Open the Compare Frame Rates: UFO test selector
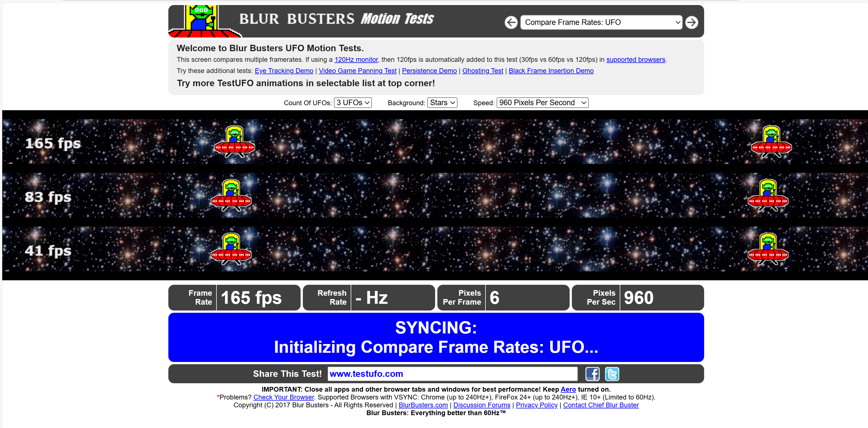The image size is (868, 428). click(x=601, y=23)
